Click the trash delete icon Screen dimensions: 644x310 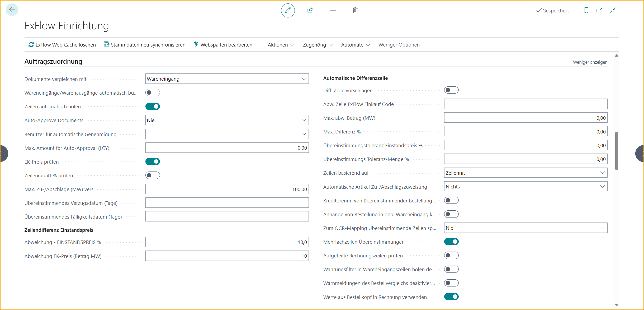pyautogui.click(x=355, y=10)
